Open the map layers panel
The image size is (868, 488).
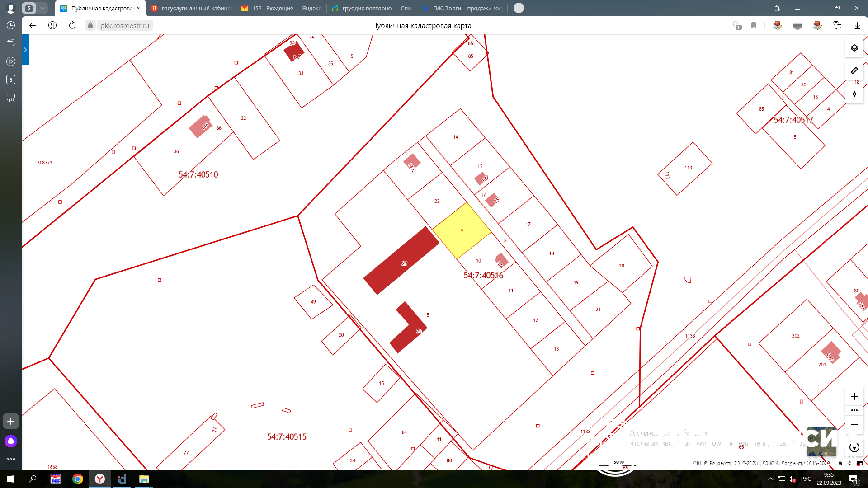[x=854, y=48]
